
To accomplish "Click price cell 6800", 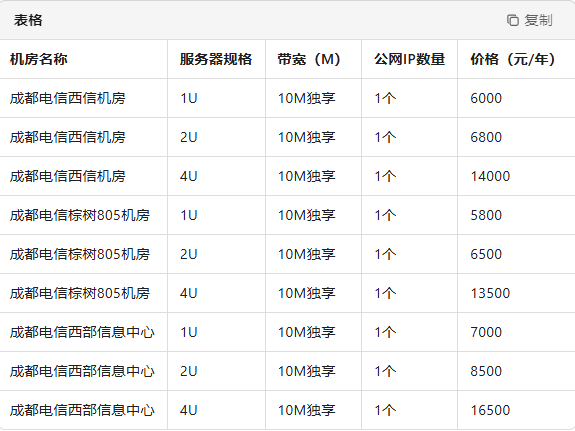I will click(486, 137).
